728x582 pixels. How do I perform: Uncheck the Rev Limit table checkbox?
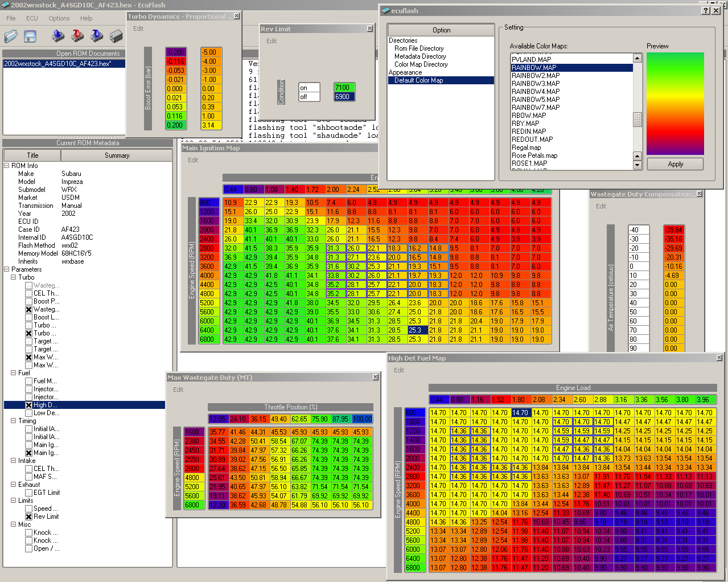coord(28,517)
